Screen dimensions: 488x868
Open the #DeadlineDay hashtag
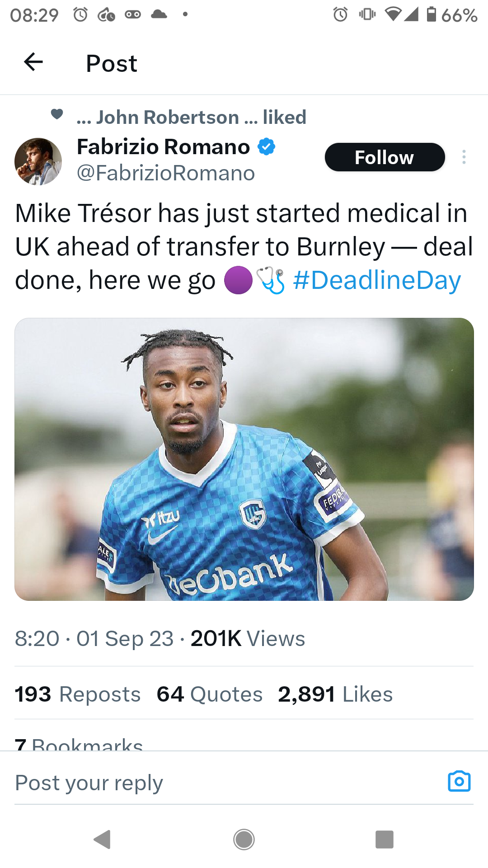click(x=377, y=280)
